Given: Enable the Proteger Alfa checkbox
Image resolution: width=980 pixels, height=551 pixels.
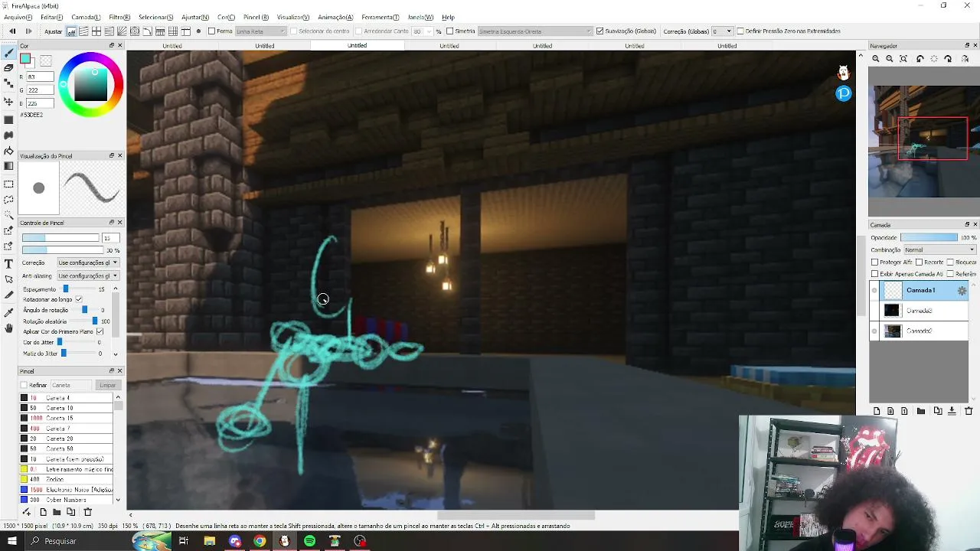Looking at the screenshot, I should point(875,262).
